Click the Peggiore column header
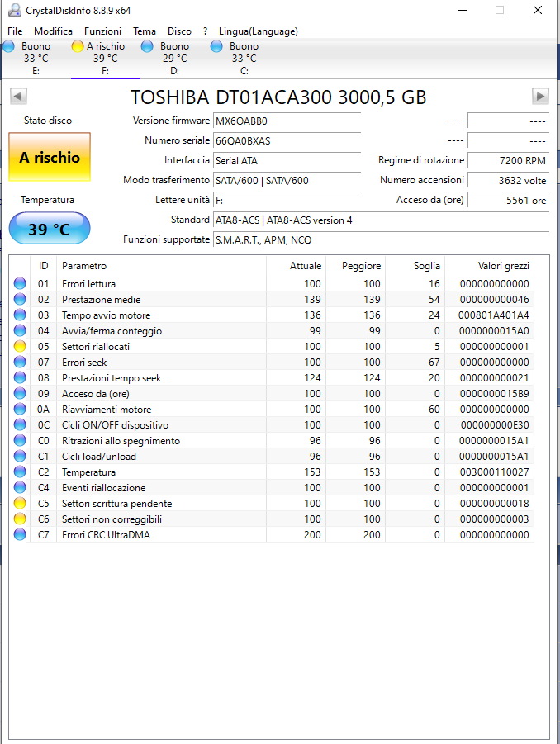Image resolution: width=560 pixels, height=744 pixels. [x=355, y=266]
